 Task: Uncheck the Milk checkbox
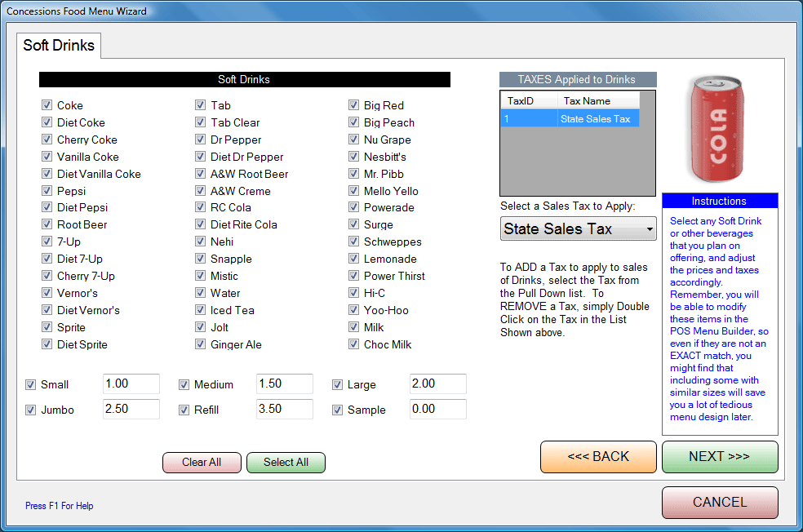click(353, 326)
